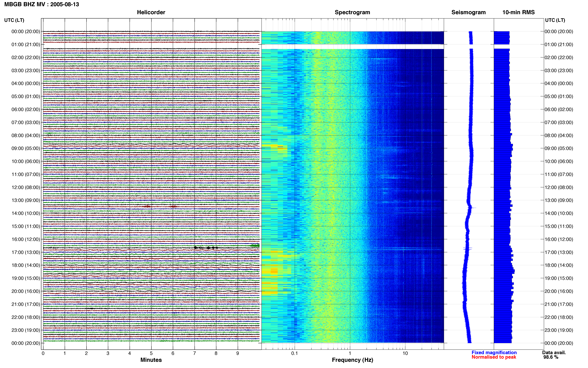The image size is (588, 368).
Task: Click right time label '22:00 (18:00)'
Action: pyautogui.click(x=559, y=317)
